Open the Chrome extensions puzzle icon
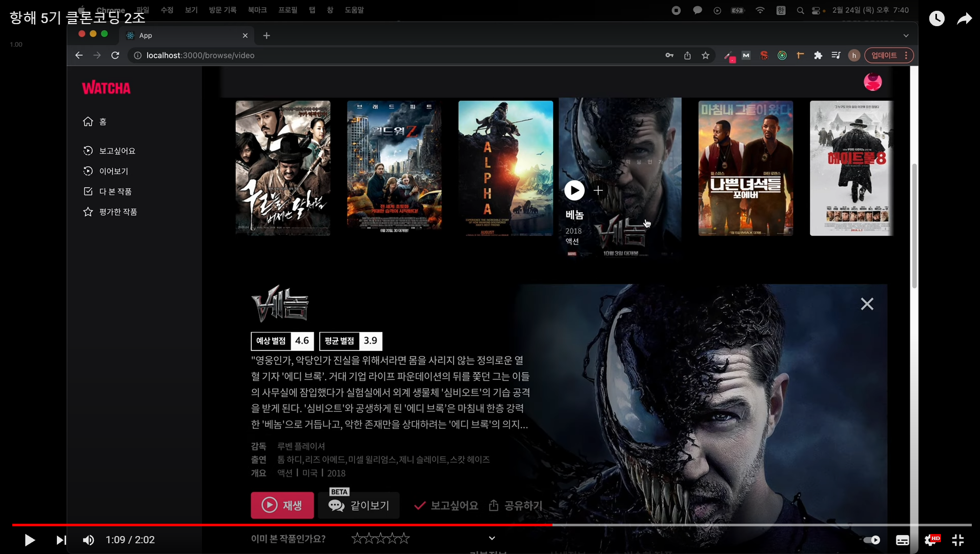Viewport: 980px width, 554px height. 818,55
